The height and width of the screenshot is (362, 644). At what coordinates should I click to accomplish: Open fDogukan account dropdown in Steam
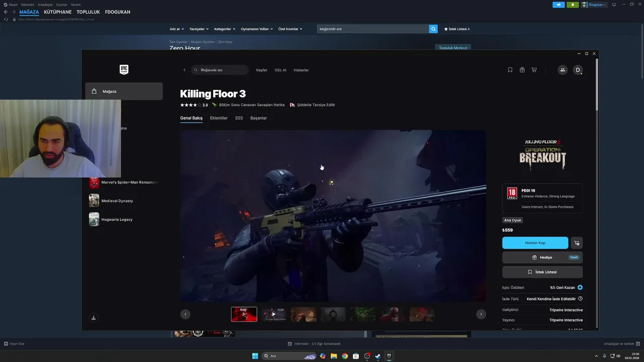(x=595, y=5)
